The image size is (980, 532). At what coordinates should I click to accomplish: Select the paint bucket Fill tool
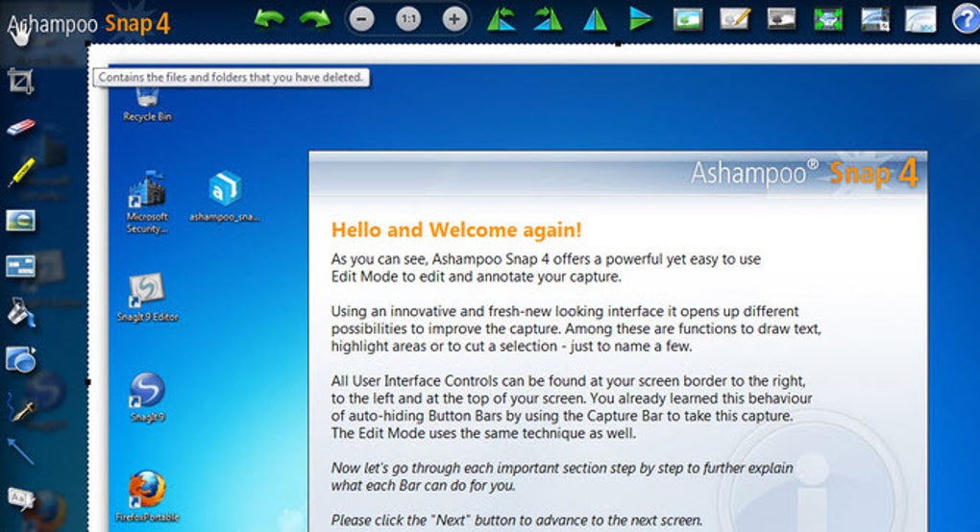20,313
